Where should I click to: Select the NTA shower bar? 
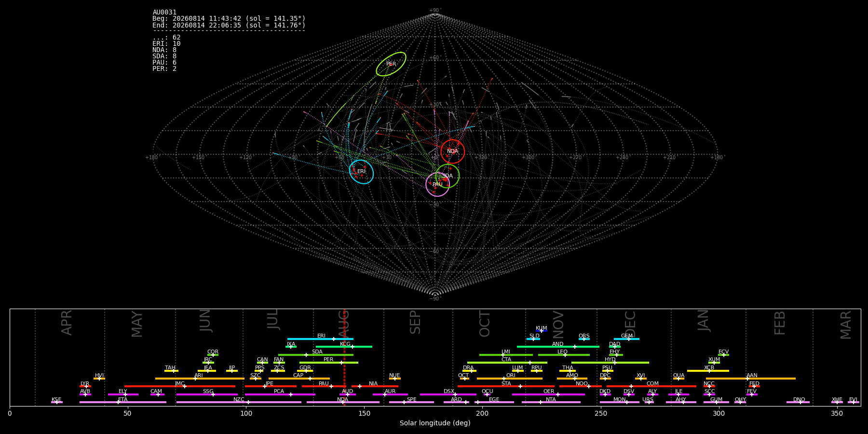click(x=551, y=402)
